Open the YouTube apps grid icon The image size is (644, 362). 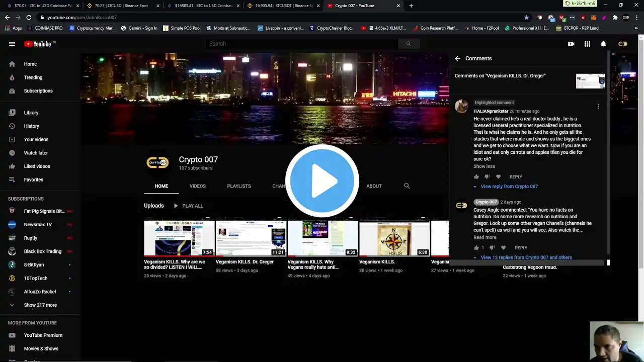click(x=587, y=44)
